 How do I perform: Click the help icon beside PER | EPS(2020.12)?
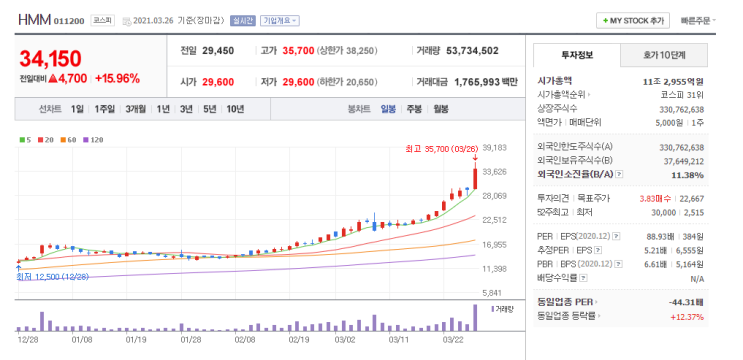coord(616,235)
